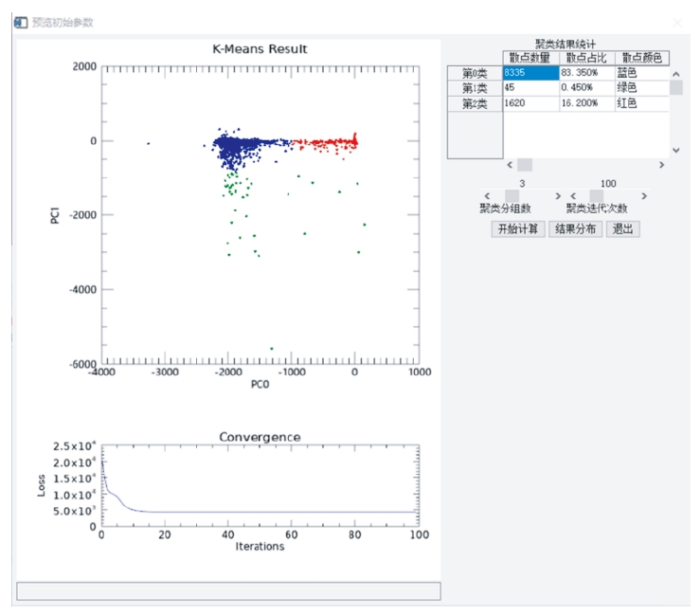This screenshot has width=700, height=616.
Task: Click left arrow of 聚类分组数 slider
Action: [487, 196]
